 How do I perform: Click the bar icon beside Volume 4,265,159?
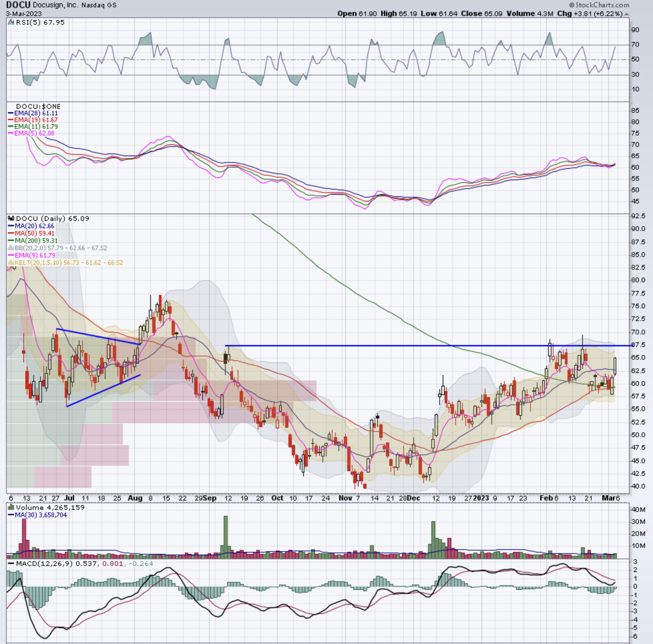[x=11, y=507]
